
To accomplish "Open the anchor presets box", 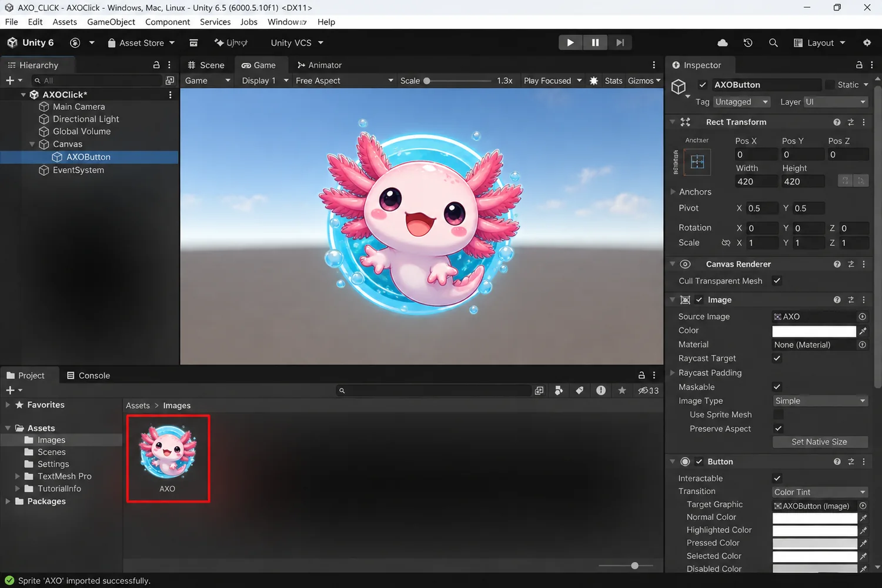I will 697,162.
